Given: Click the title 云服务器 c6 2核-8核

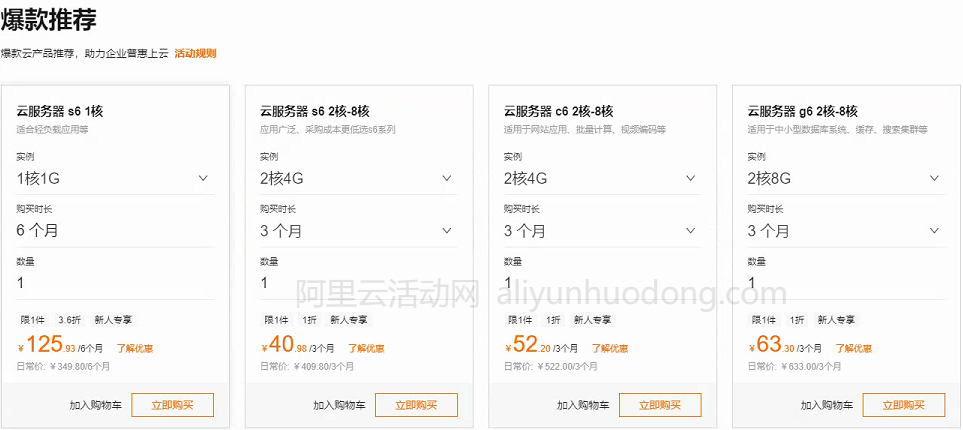Looking at the screenshot, I should (559, 111).
